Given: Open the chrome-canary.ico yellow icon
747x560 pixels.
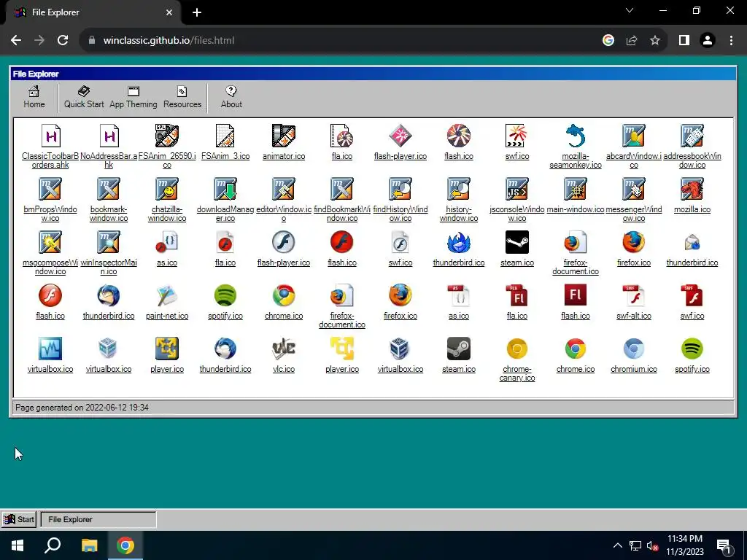Looking at the screenshot, I should point(517,349).
